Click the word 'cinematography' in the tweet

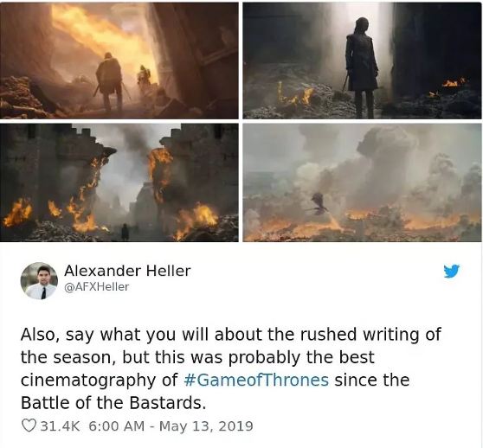[x=88, y=381]
